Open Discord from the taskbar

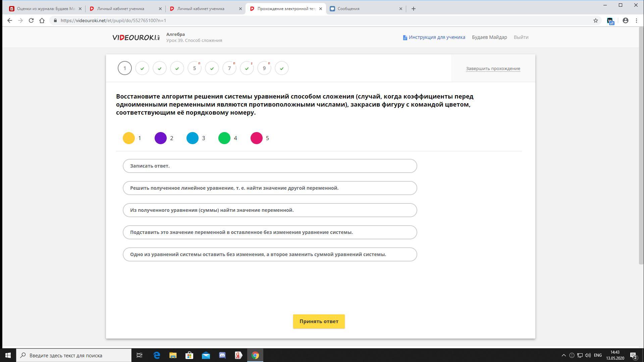(x=222, y=355)
